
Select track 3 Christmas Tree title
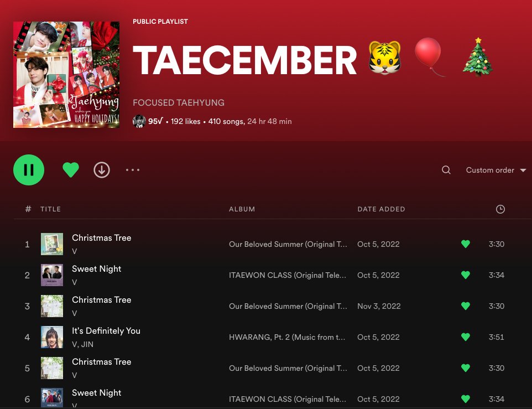[101, 300]
